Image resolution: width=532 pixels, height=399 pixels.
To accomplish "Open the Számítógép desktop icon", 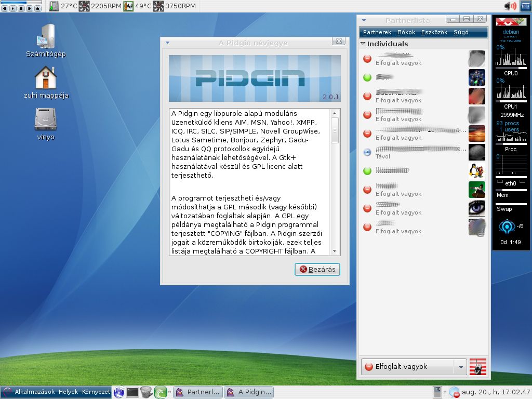I will (x=46, y=41).
